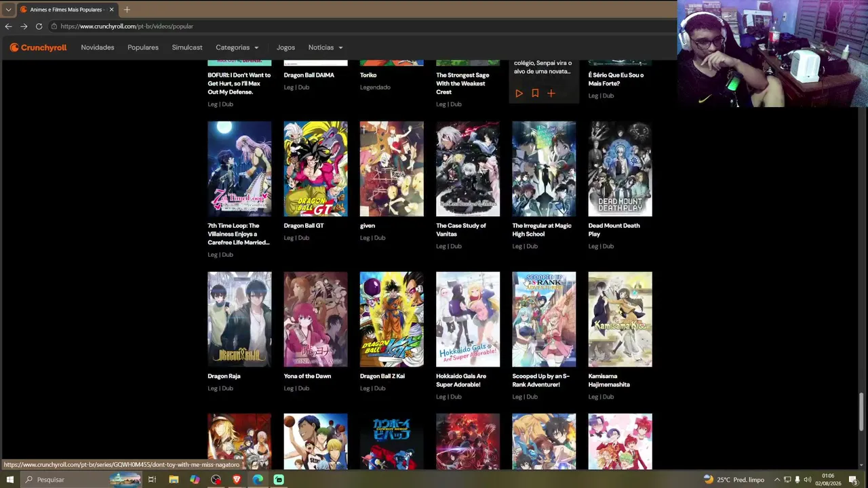Open File Explorer from the taskbar
Screen dimensions: 868x488
coord(174,479)
